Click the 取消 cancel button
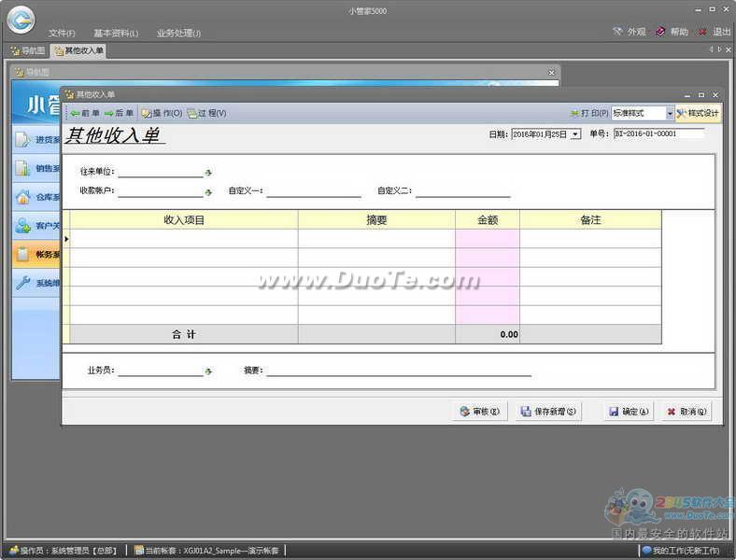This screenshot has height=560, width=736. click(x=686, y=412)
